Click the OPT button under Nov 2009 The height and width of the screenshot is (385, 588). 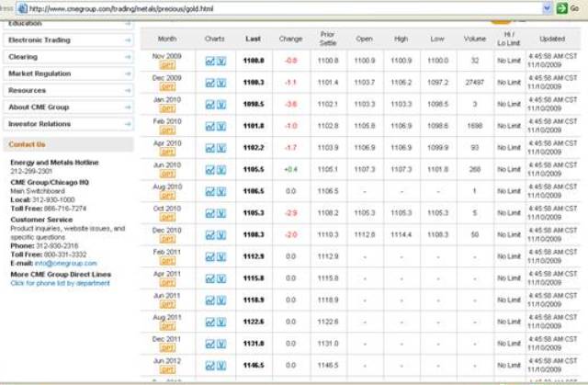click(x=167, y=65)
